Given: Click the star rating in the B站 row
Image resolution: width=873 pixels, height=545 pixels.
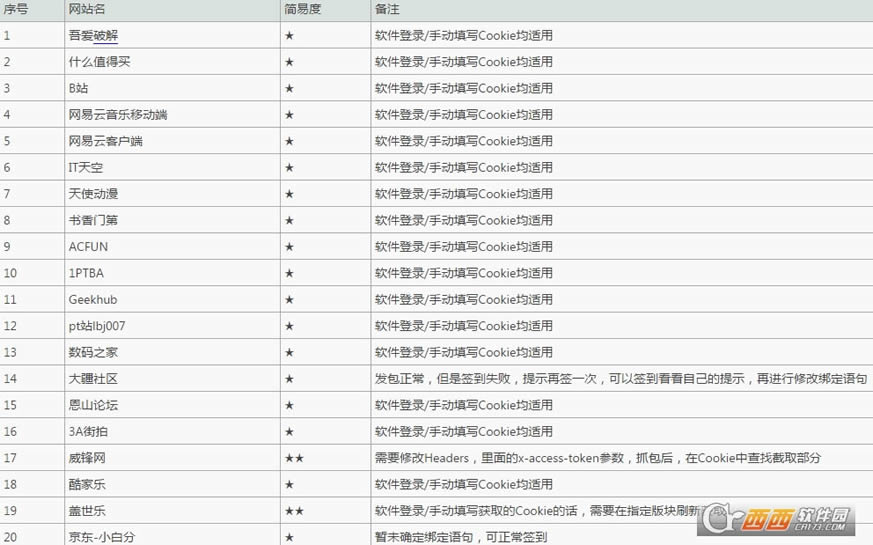Looking at the screenshot, I should 289,89.
